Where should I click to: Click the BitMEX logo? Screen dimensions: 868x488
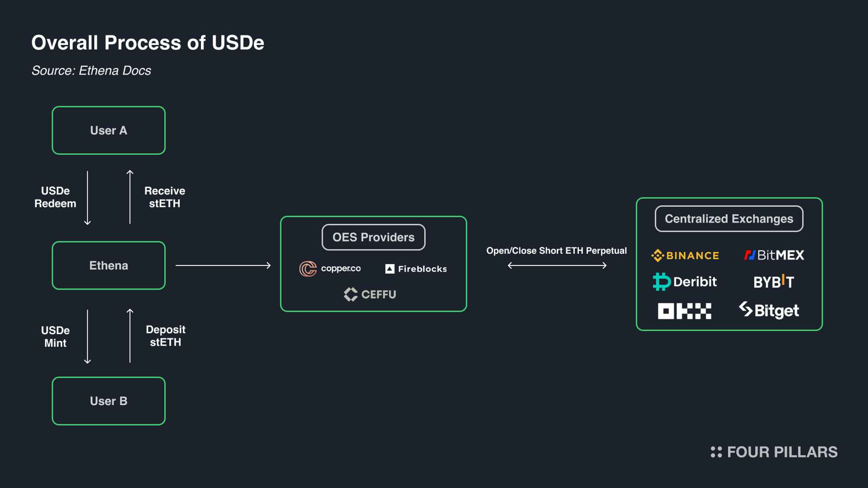click(x=774, y=255)
